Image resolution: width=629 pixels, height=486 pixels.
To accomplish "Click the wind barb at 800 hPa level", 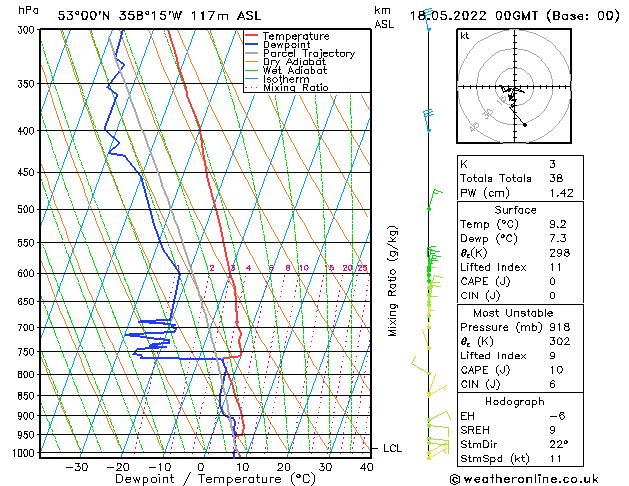I will (421, 365).
